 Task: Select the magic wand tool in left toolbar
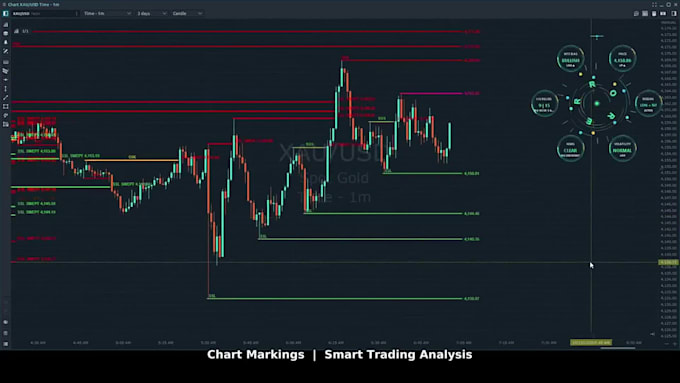[x=6, y=51]
